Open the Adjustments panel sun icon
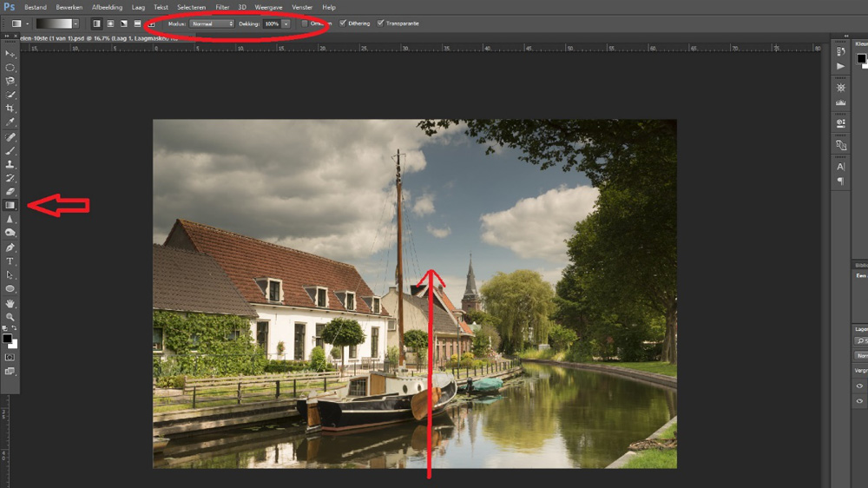This screenshot has height=488, width=868. pyautogui.click(x=841, y=88)
